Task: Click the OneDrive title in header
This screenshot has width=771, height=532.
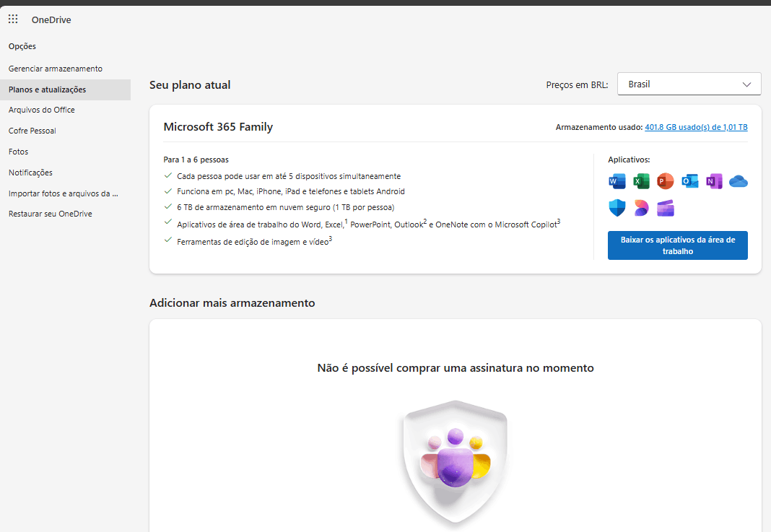Action: [x=51, y=19]
